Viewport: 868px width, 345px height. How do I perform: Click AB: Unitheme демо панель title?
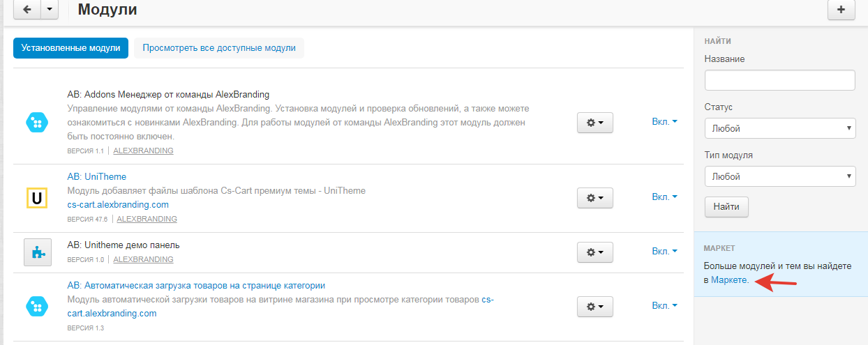coord(124,245)
